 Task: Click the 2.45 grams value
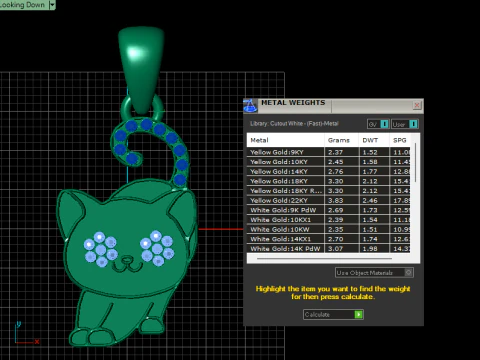tap(335, 162)
